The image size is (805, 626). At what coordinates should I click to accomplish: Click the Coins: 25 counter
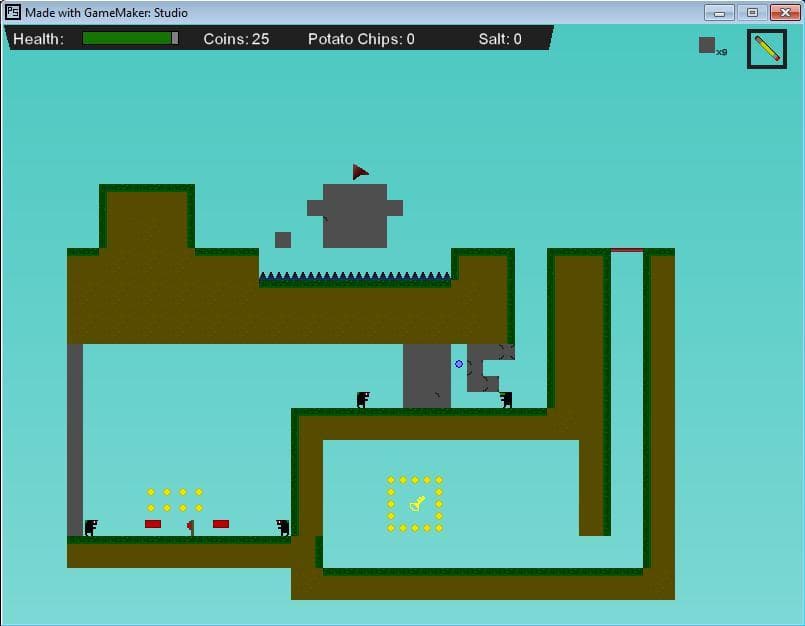(236, 39)
